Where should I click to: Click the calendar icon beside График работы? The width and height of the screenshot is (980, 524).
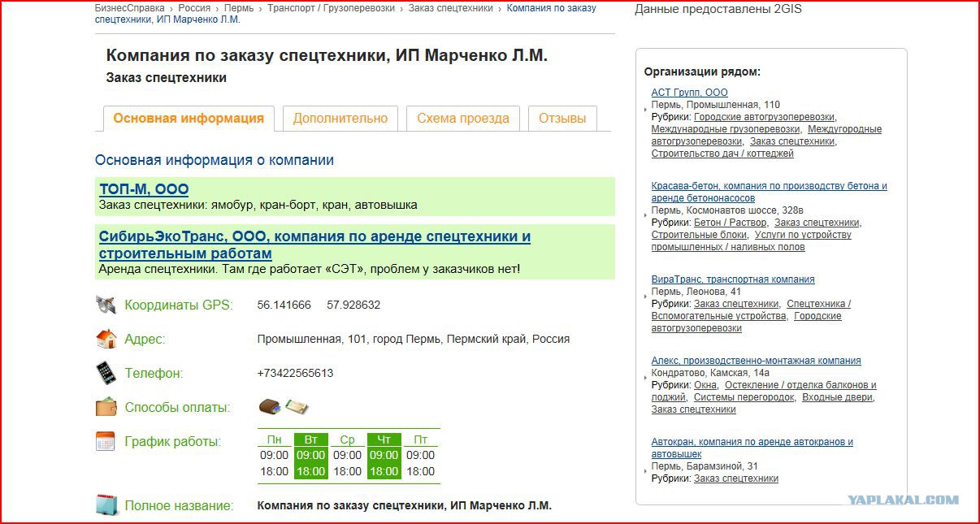tap(106, 441)
